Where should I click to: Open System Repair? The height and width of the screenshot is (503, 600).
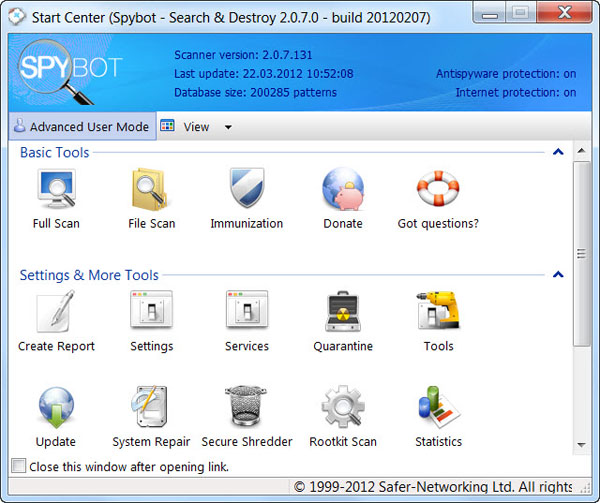(152, 408)
